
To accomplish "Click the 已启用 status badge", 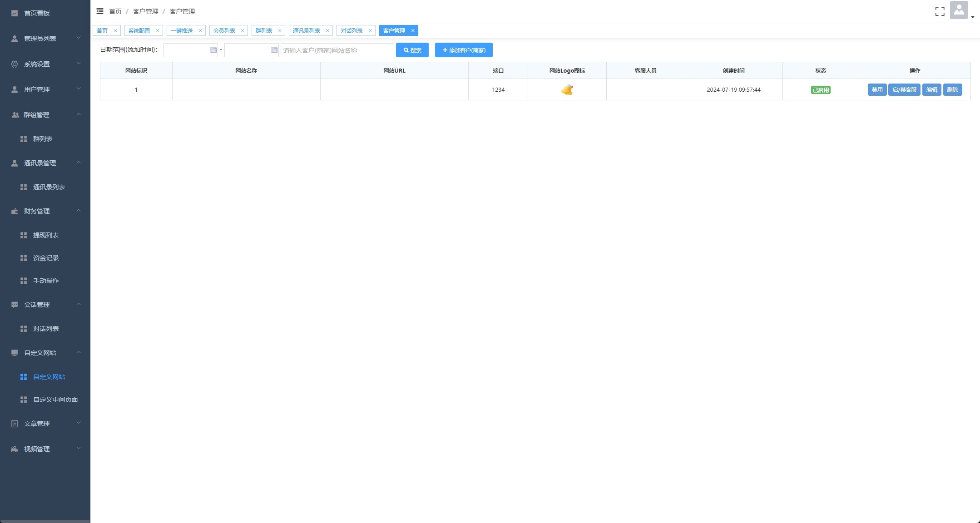I will pos(820,90).
